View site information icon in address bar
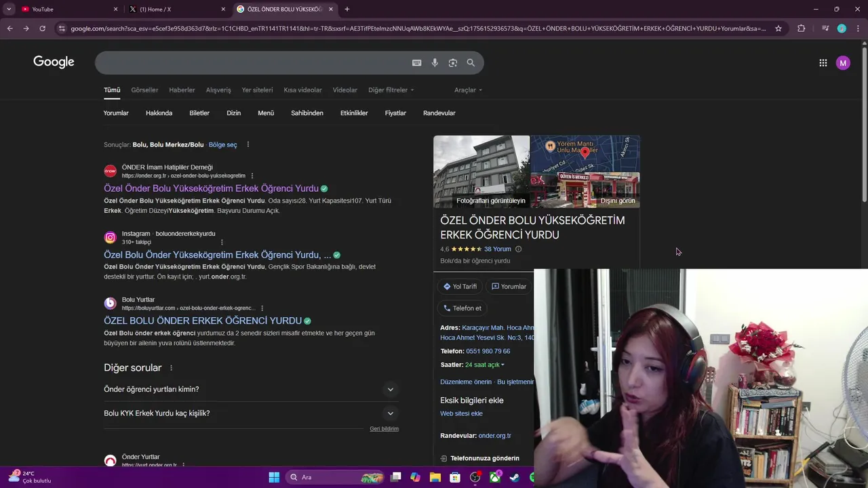Image resolution: width=868 pixels, height=488 pixels. (62, 28)
